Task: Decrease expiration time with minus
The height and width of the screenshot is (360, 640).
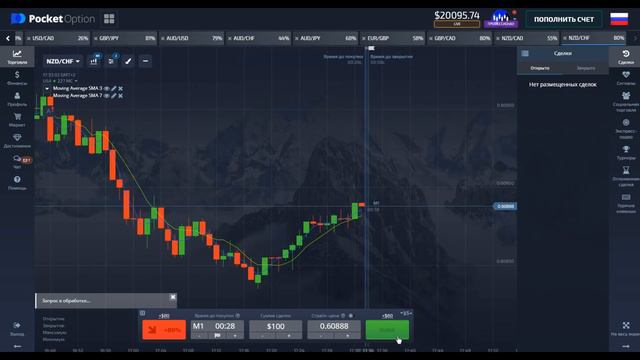Action: pos(200,336)
